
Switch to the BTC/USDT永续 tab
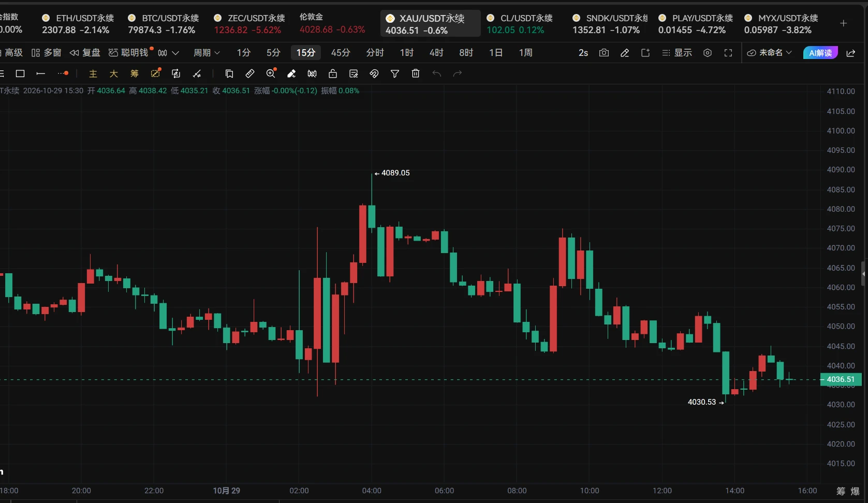coord(164,24)
